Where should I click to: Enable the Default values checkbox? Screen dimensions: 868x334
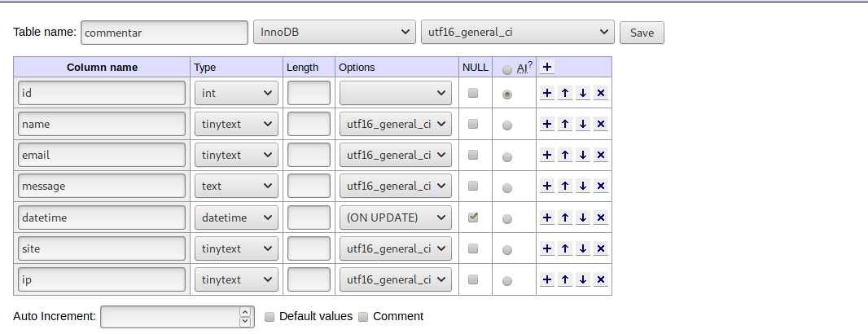270,317
